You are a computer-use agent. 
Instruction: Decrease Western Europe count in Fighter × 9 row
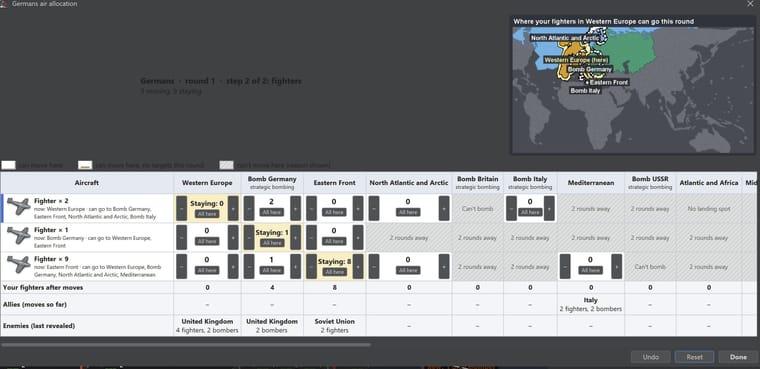(x=181, y=266)
